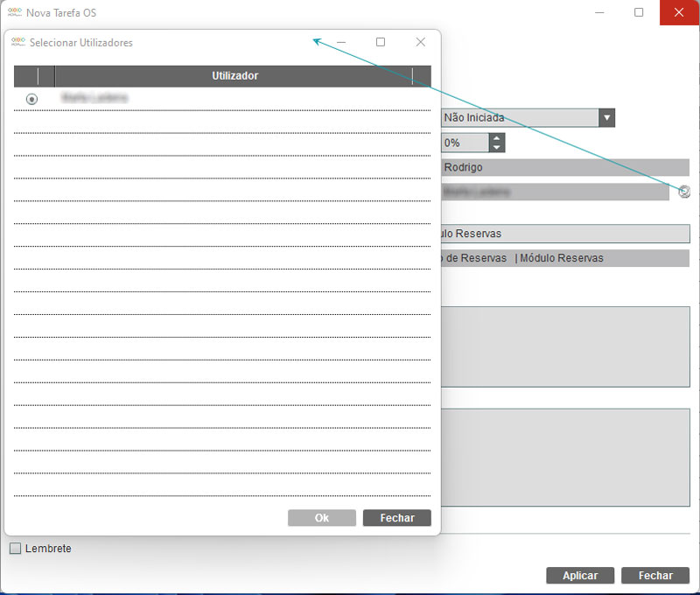Click the Rodrigo text field
The width and height of the screenshot is (700, 595).
click(x=564, y=167)
